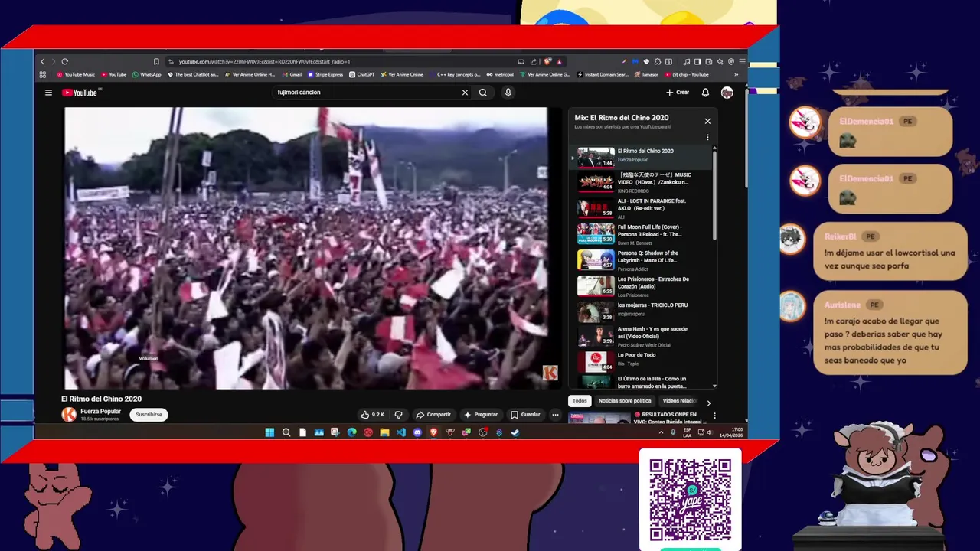Click the ESP LAA language indicator
Image resolution: width=980 pixels, height=551 pixels.
tap(687, 432)
